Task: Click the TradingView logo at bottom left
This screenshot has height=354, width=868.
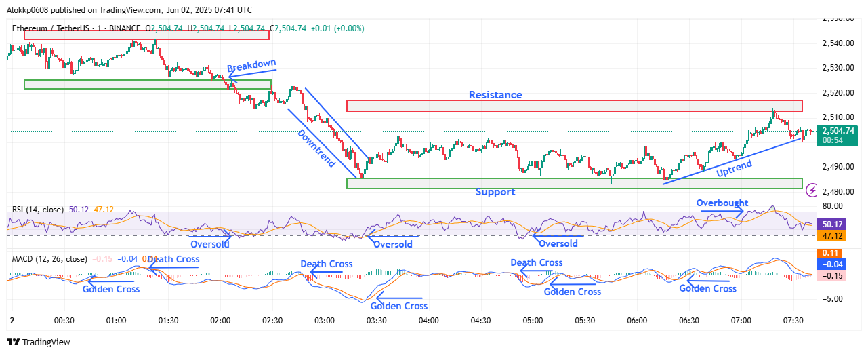Action: tap(39, 342)
